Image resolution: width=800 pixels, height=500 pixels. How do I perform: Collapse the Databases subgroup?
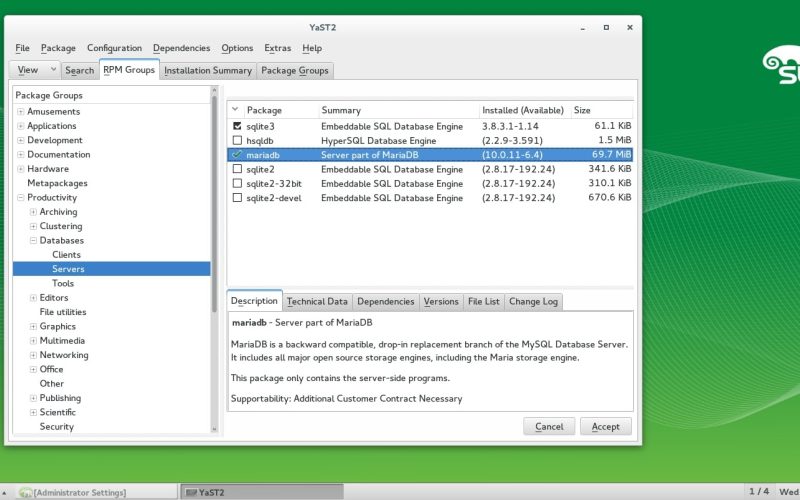click(33, 240)
